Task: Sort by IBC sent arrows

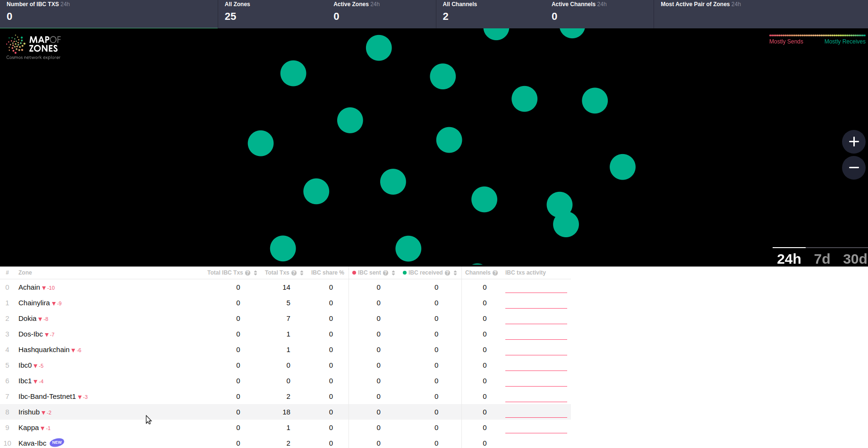Action: tap(393, 273)
